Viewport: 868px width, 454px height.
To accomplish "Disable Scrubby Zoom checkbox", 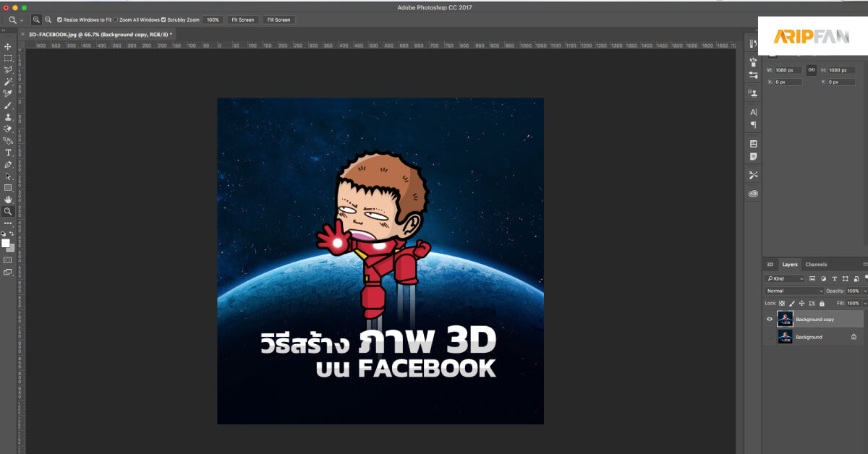I will click(163, 20).
